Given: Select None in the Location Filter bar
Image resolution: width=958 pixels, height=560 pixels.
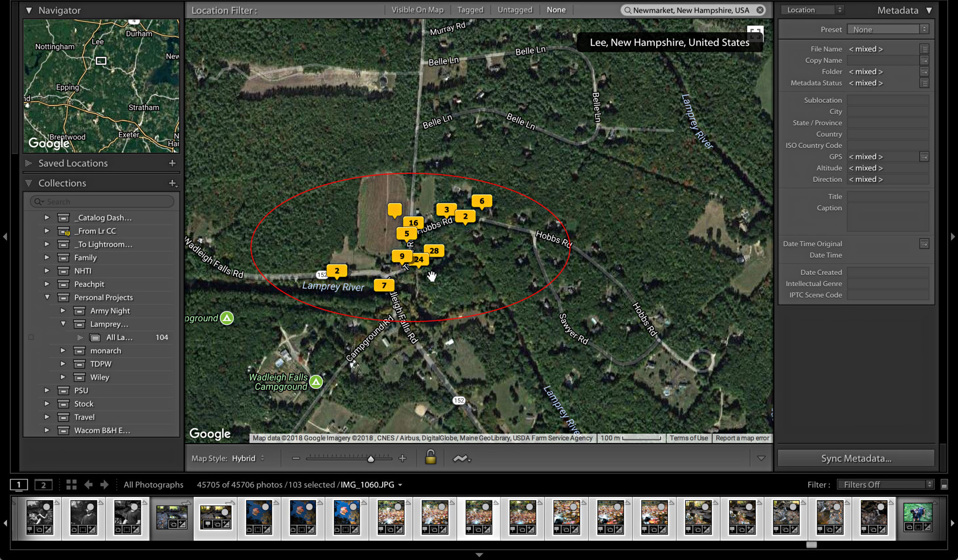Looking at the screenshot, I should [555, 9].
